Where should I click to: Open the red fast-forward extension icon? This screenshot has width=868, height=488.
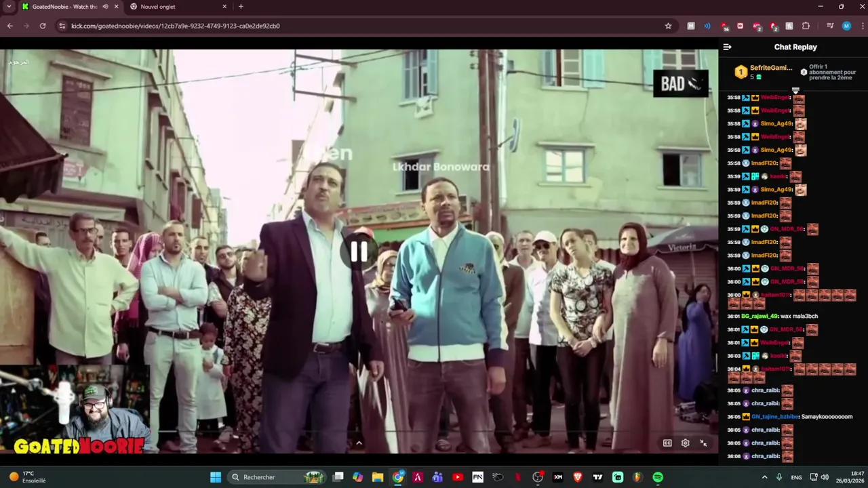pos(740,26)
